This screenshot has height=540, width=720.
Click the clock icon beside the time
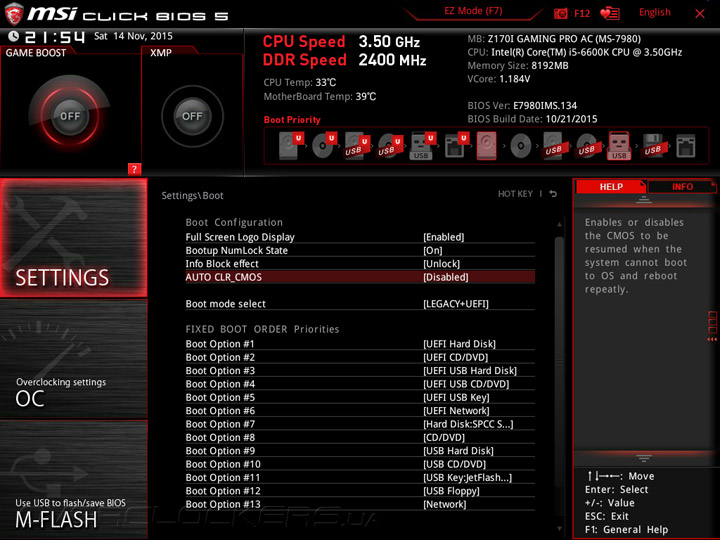(14, 36)
